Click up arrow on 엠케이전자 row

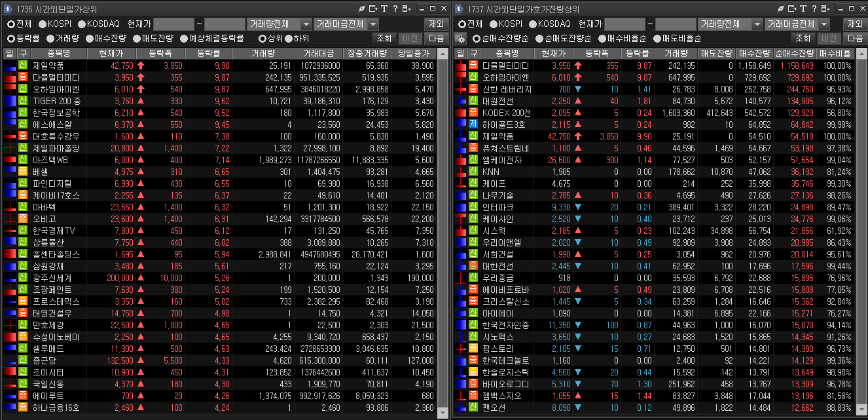coord(577,160)
